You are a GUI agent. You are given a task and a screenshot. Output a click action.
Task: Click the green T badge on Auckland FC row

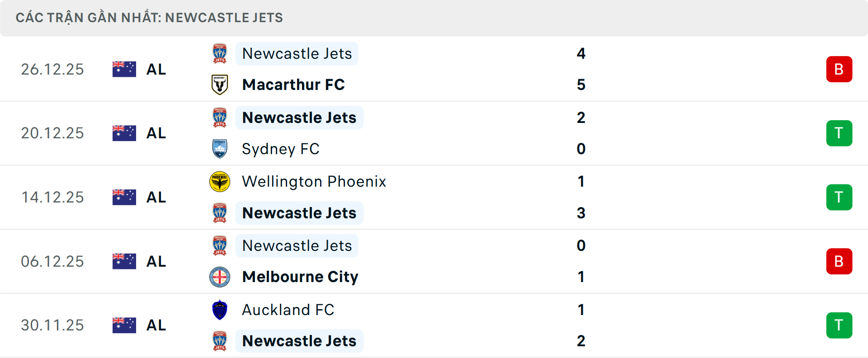click(839, 325)
